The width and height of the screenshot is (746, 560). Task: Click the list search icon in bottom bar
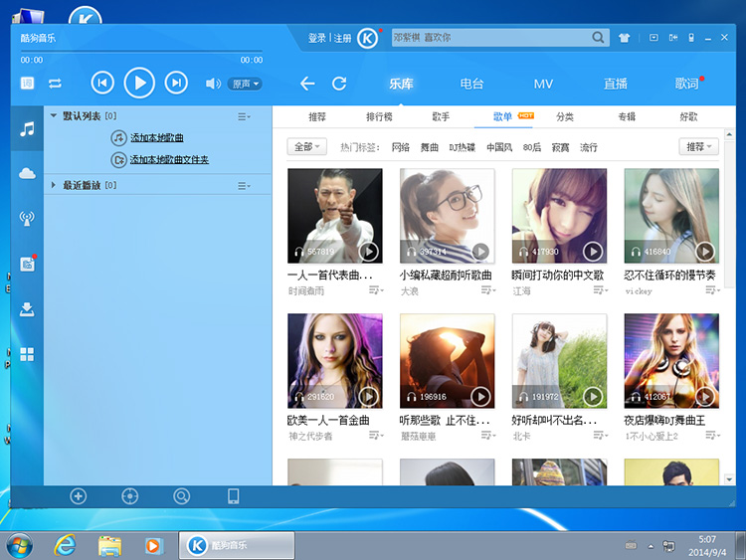tap(181, 496)
